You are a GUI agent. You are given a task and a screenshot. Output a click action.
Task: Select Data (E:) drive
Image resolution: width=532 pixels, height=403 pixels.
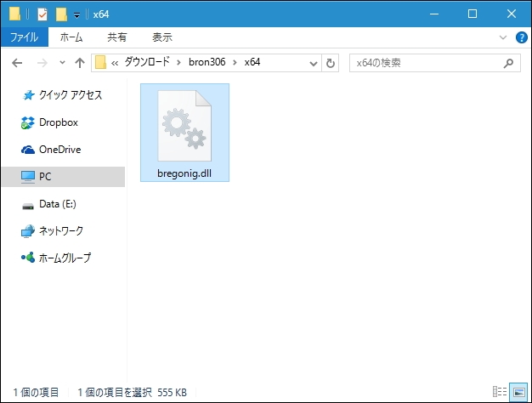(58, 204)
